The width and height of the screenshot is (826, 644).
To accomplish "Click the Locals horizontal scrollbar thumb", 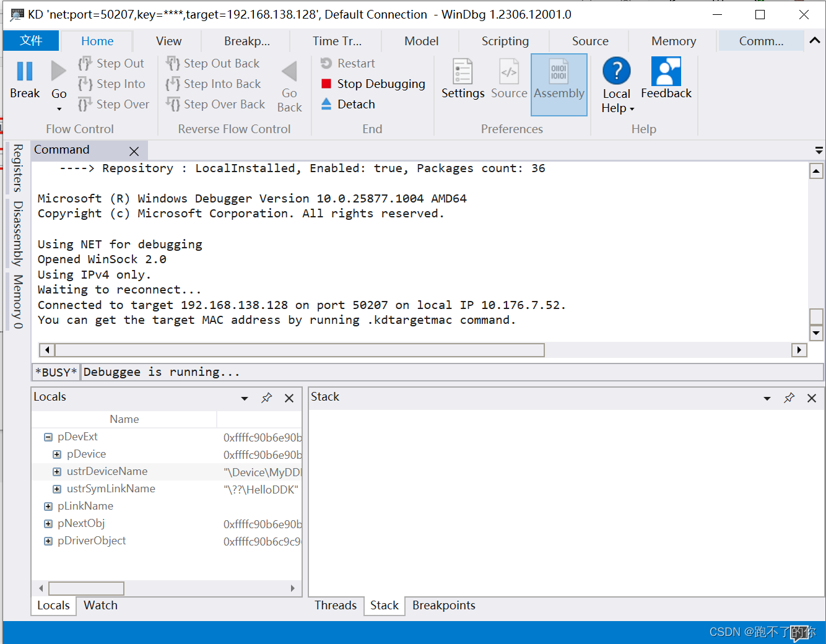I will (x=87, y=588).
